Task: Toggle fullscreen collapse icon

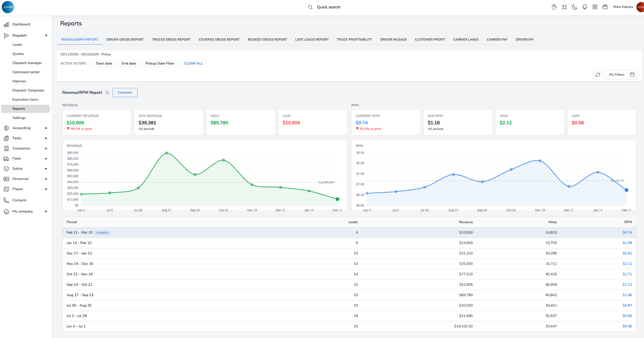Action: [564, 7]
